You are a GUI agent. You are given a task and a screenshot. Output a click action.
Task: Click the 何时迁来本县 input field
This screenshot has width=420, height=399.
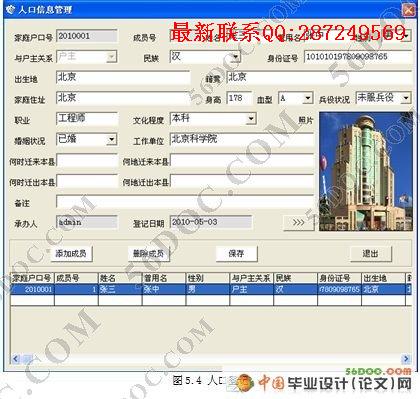(x=87, y=161)
